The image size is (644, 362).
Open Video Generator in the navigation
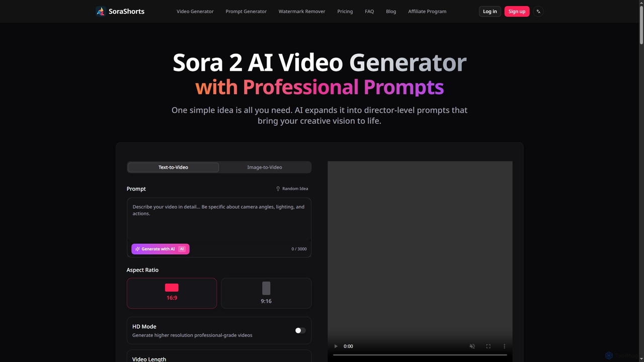pos(195,11)
